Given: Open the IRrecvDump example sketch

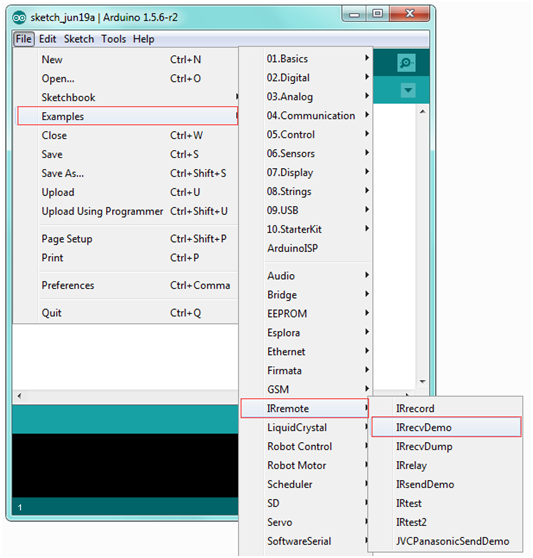Looking at the screenshot, I should point(446,446).
